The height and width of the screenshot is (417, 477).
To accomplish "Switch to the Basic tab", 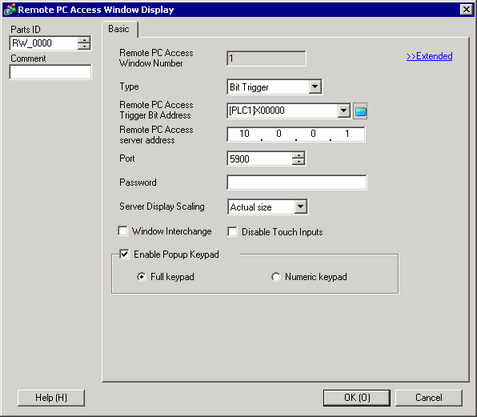I will pyautogui.click(x=119, y=29).
